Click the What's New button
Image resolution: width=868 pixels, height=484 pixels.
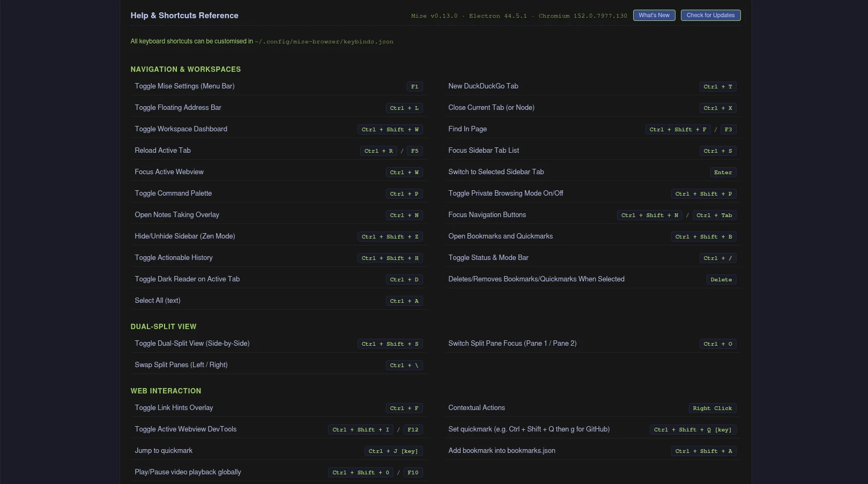point(654,16)
